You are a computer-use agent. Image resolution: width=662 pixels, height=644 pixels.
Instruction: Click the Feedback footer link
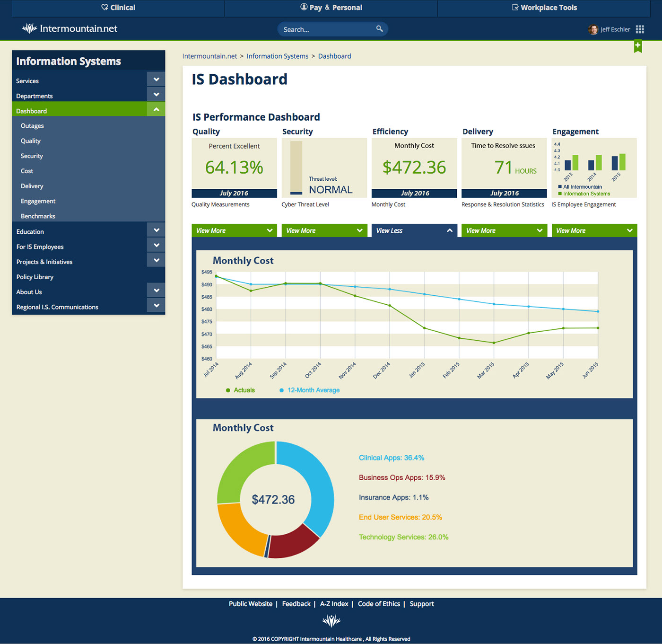coord(296,604)
